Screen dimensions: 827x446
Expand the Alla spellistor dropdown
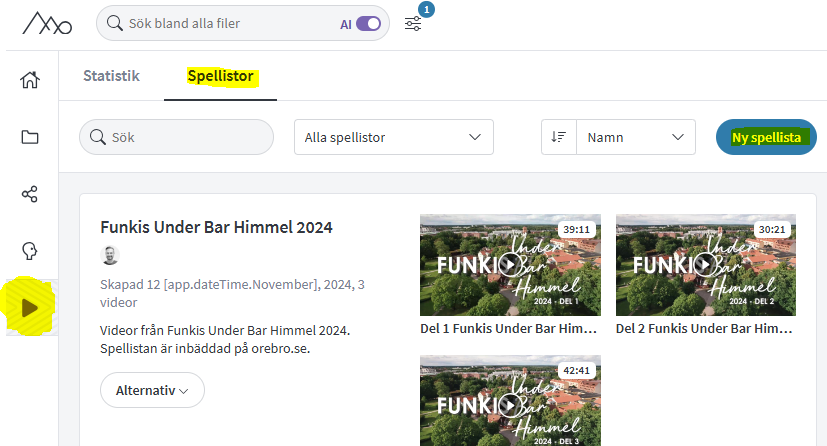pyautogui.click(x=394, y=137)
